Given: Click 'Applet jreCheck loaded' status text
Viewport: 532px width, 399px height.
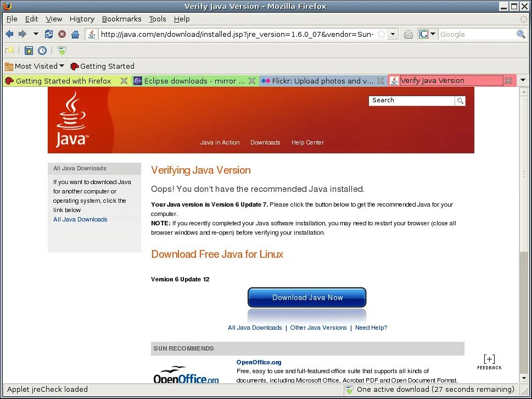Looking at the screenshot, I should pyautogui.click(x=48, y=390).
